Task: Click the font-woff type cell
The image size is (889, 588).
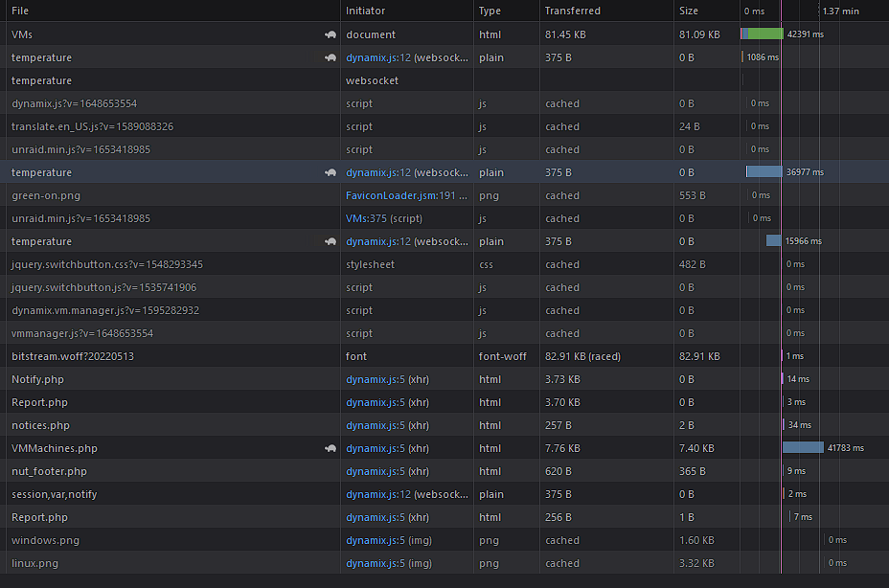Action: pos(502,356)
